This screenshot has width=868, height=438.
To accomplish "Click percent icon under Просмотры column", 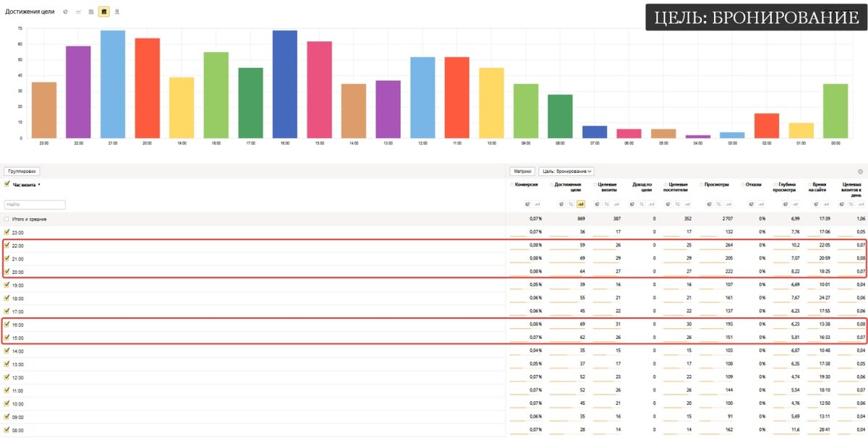I will 719,205.
